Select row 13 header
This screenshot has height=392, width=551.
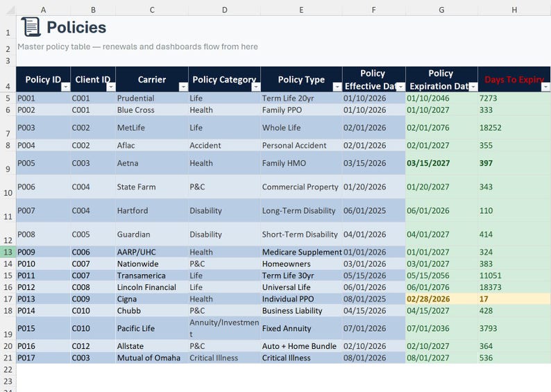(8, 252)
